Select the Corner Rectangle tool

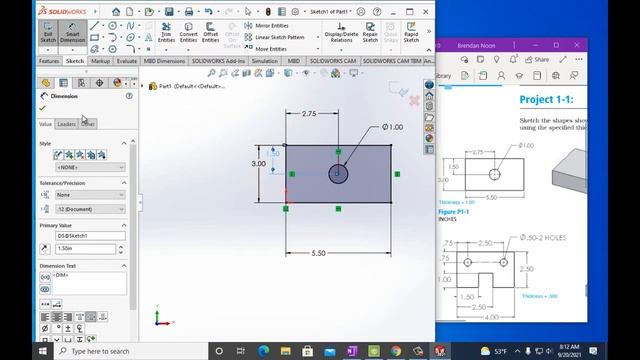click(94, 38)
